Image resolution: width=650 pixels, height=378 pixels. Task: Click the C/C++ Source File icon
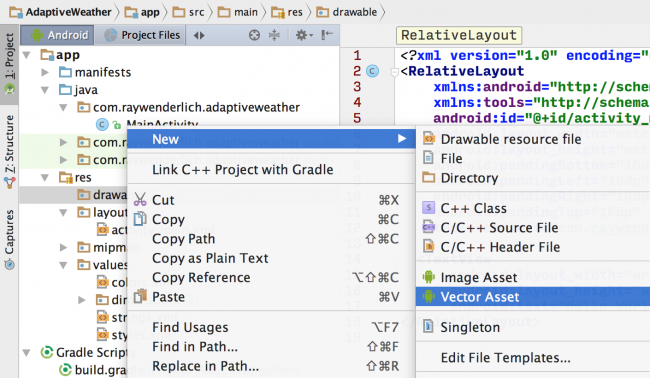[428, 227]
